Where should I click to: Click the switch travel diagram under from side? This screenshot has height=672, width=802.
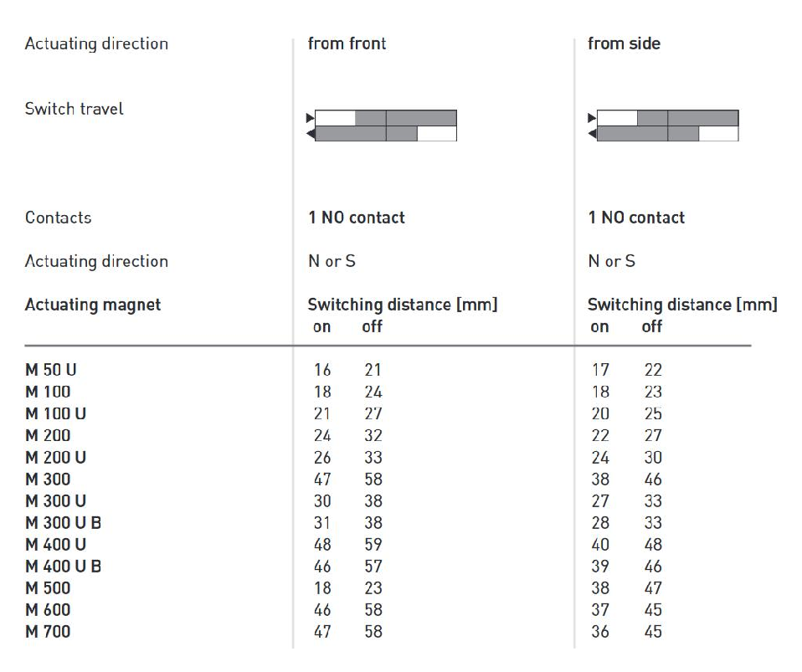[666, 126]
